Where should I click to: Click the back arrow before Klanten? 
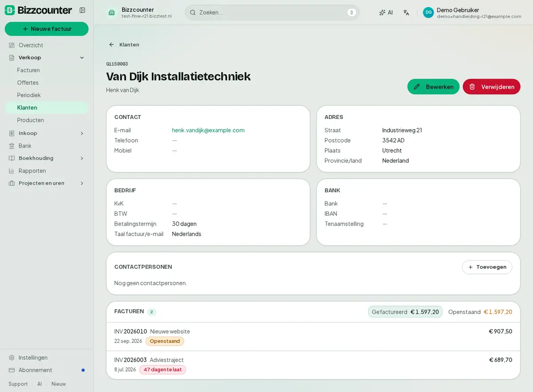click(x=111, y=44)
